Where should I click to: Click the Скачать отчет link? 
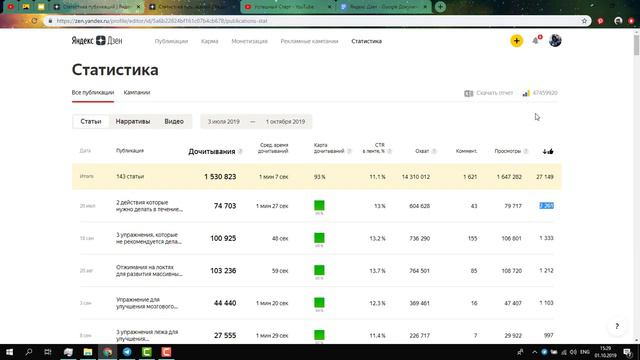click(x=494, y=93)
